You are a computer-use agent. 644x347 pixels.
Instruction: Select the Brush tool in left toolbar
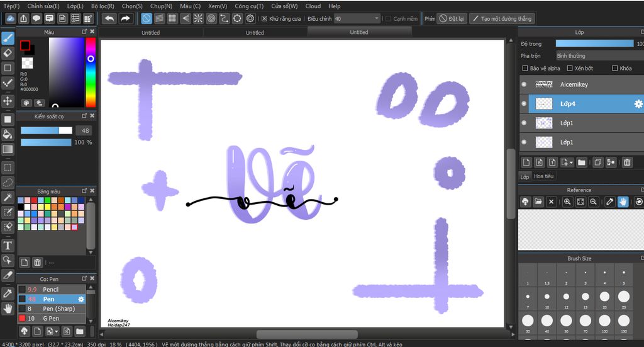pos(8,38)
